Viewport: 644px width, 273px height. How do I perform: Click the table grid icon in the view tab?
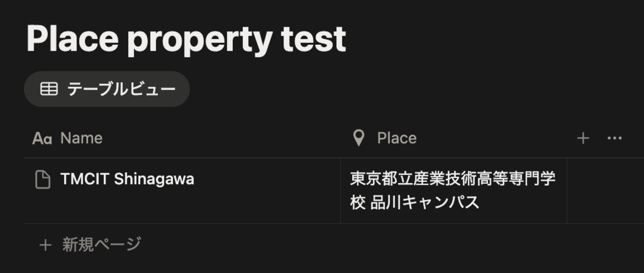coord(49,89)
